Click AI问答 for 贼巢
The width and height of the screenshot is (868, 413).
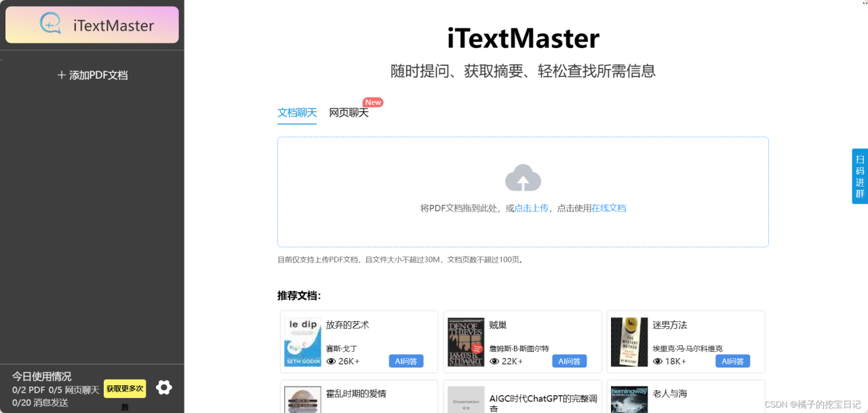[x=570, y=361]
